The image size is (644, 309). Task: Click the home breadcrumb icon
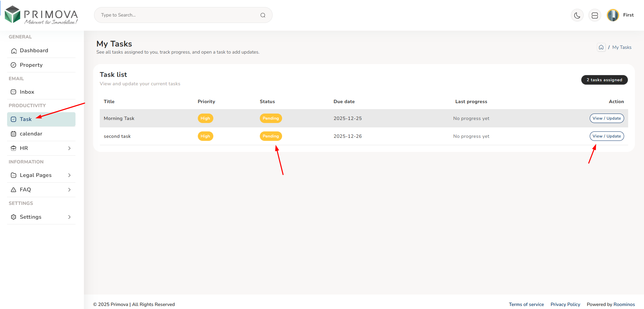tap(601, 47)
